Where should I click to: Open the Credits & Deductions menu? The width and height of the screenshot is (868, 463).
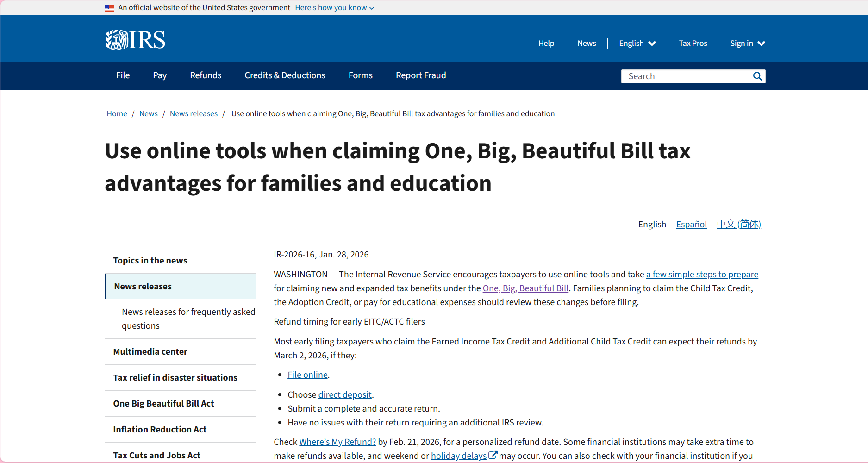coord(284,75)
